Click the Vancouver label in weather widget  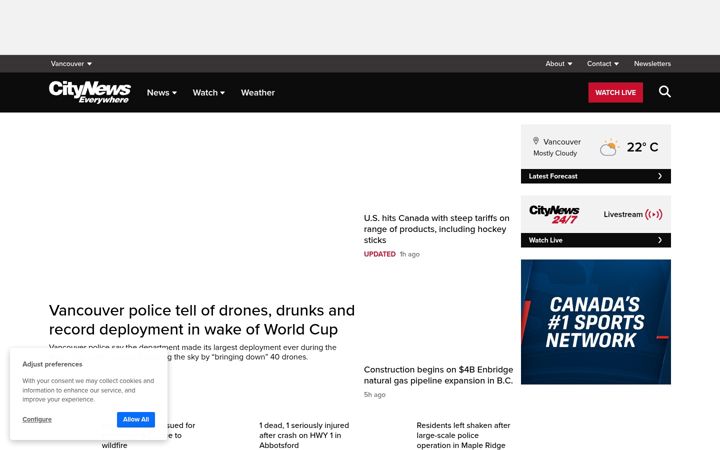click(562, 142)
